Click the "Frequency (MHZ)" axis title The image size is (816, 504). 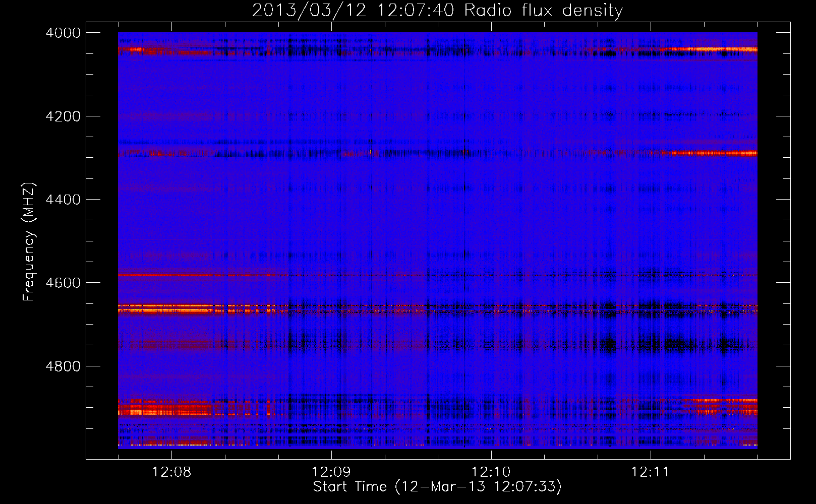[29, 242]
